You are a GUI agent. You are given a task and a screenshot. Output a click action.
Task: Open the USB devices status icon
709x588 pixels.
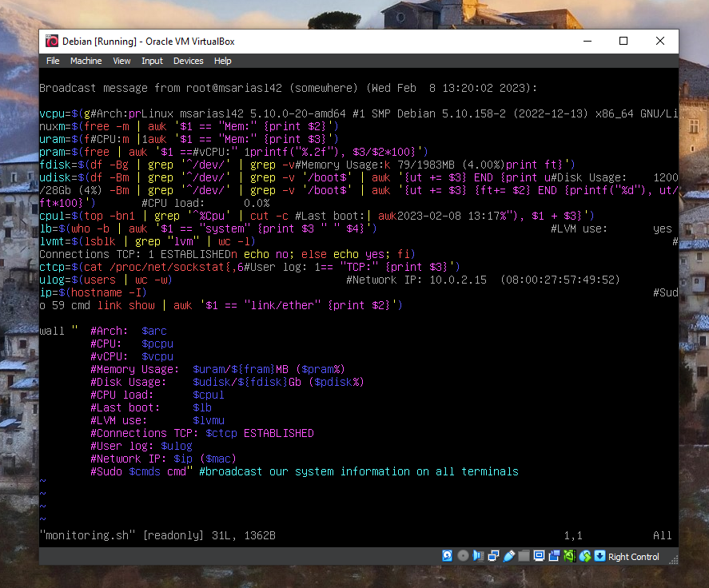(x=508, y=556)
